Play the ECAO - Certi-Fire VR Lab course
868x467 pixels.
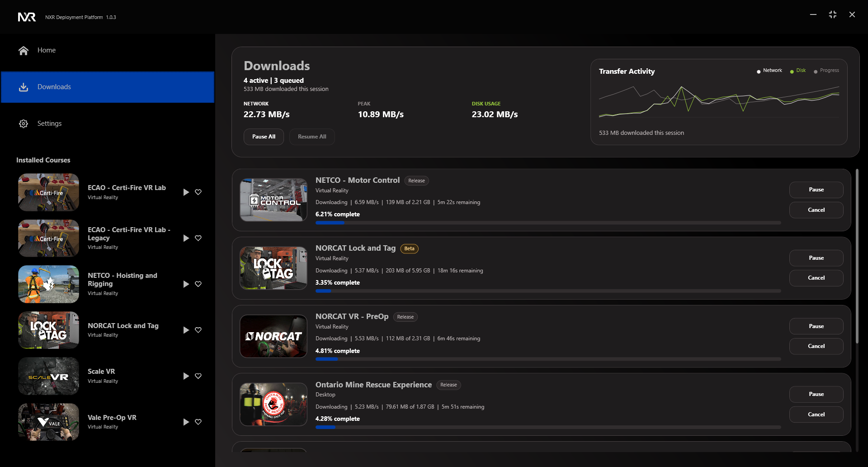coord(186,192)
